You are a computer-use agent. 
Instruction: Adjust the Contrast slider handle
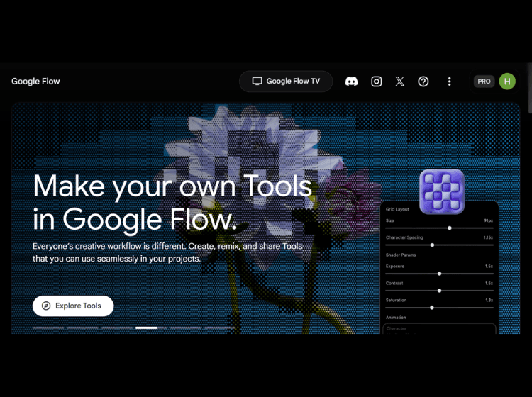(x=439, y=291)
